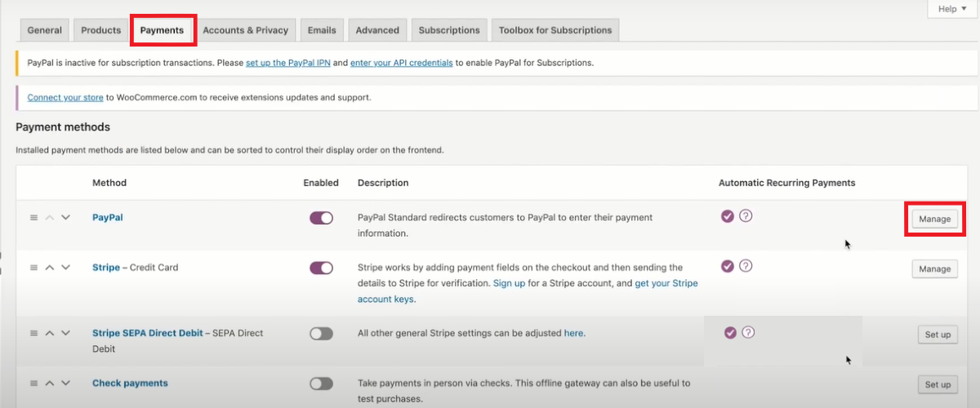The image size is (980, 408).
Task: Click Set up for Check payments
Action: point(938,384)
